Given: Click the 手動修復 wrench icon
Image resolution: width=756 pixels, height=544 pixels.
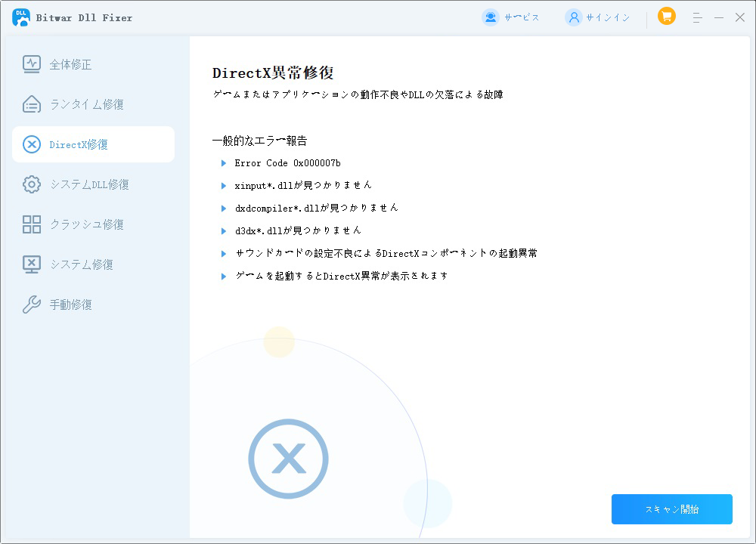Looking at the screenshot, I should coord(32,304).
